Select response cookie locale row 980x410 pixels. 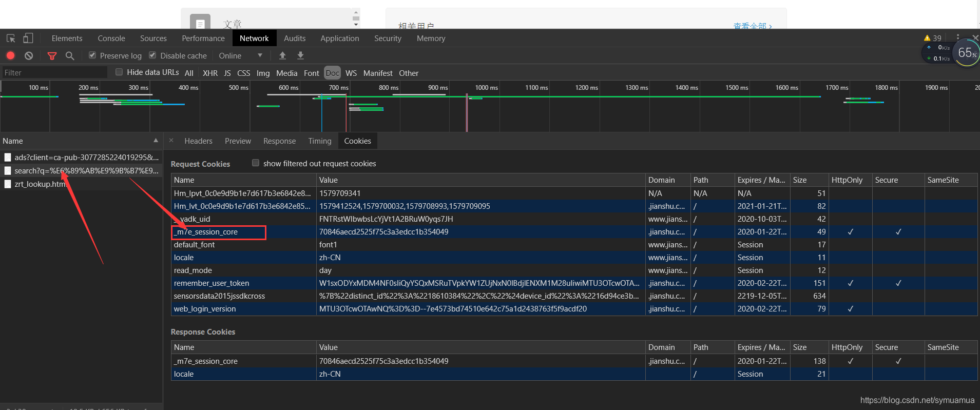[574, 374]
